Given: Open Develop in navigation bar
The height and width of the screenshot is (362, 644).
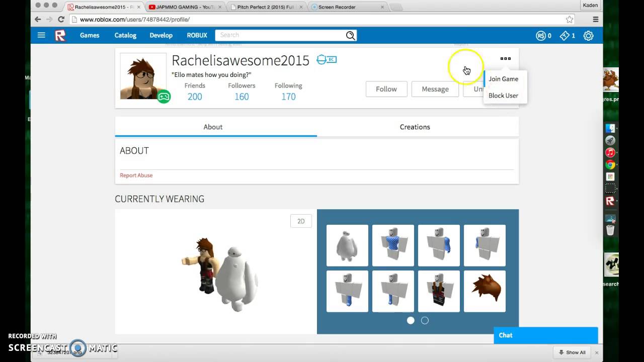Looking at the screenshot, I should (161, 35).
